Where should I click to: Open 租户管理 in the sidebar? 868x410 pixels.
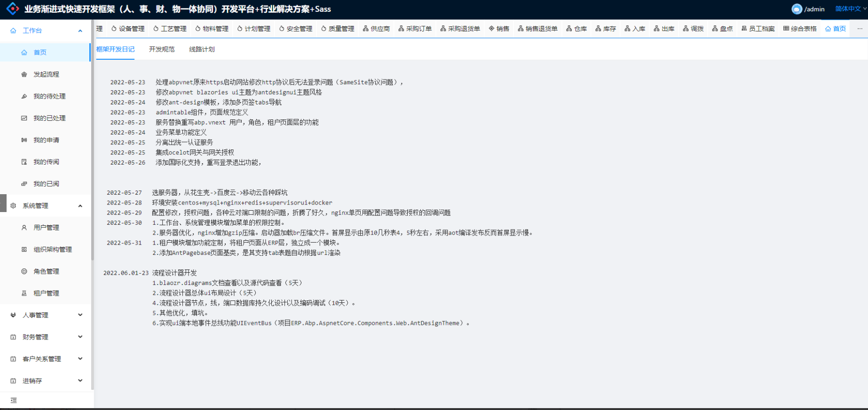(x=46, y=293)
